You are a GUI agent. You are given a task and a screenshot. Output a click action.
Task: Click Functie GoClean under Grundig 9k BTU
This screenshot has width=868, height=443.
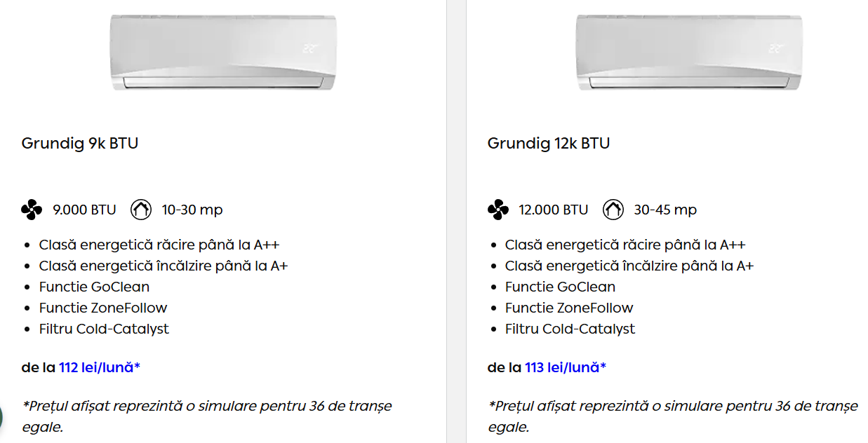tap(94, 287)
